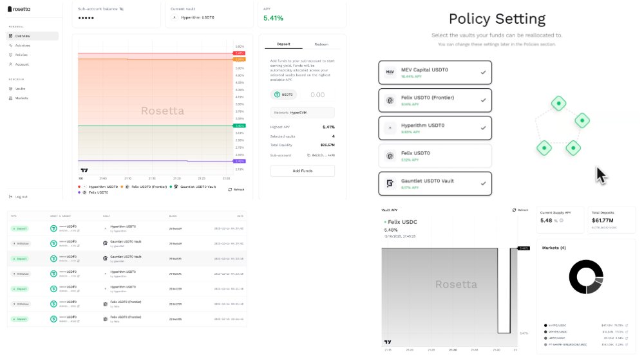Open address link icon in Gauntlet deposit row

click(79, 261)
